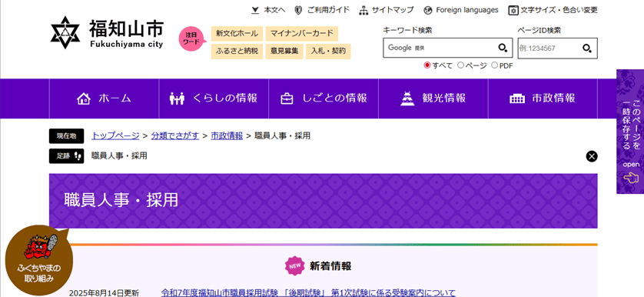Click the page ID search magnifier button
The height and width of the screenshot is (297, 644).
pos(587,48)
